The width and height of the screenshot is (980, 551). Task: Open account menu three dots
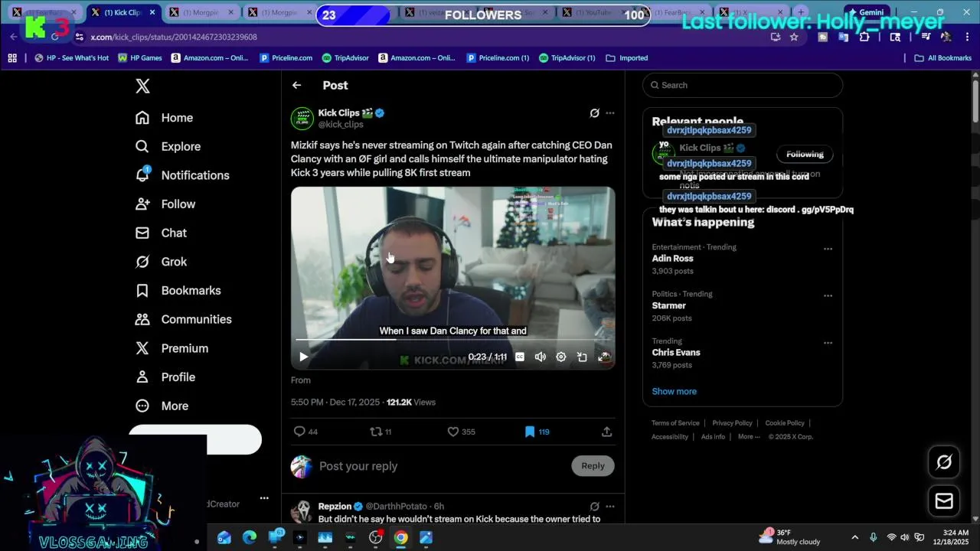pyautogui.click(x=264, y=498)
